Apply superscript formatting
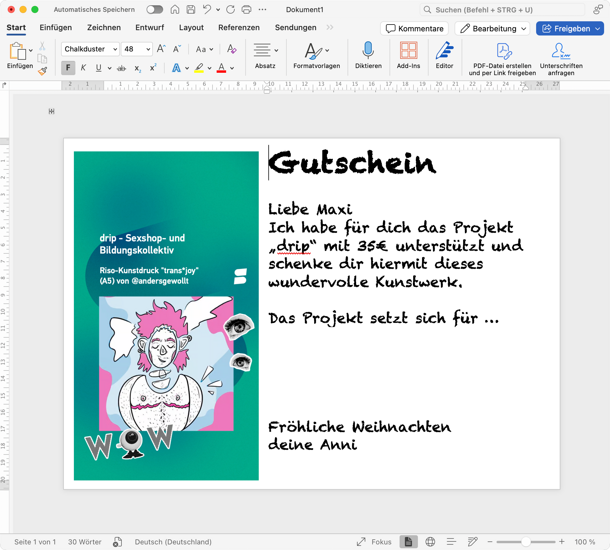610x550 pixels. click(153, 68)
